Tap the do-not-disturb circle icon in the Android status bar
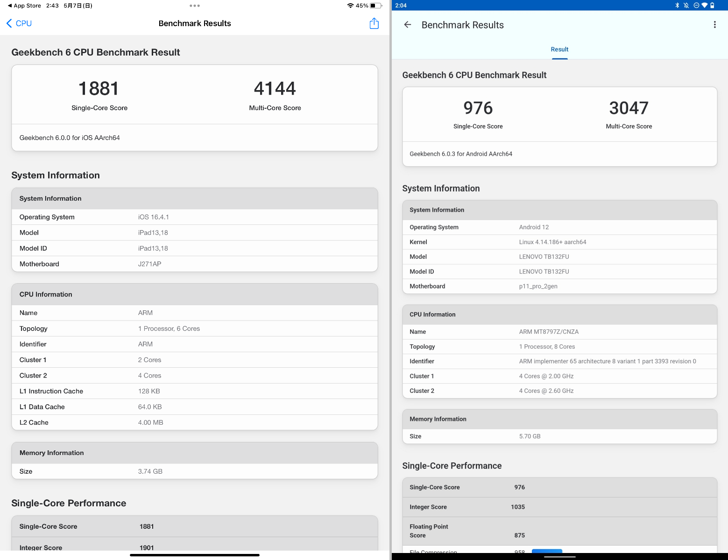Image resolution: width=728 pixels, height=560 pixels. click(x=696, y=5)
